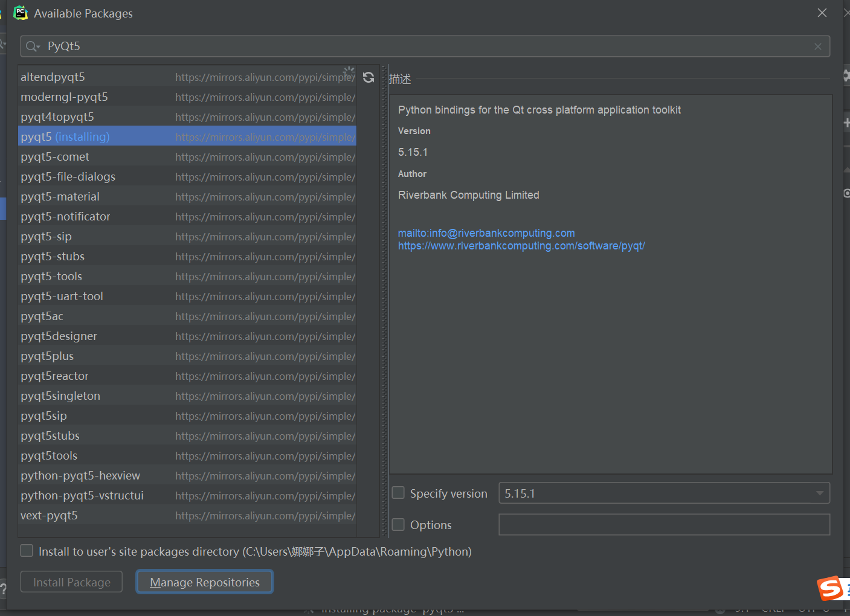Select pyqt5-material package row

click(x=187, y=196)
